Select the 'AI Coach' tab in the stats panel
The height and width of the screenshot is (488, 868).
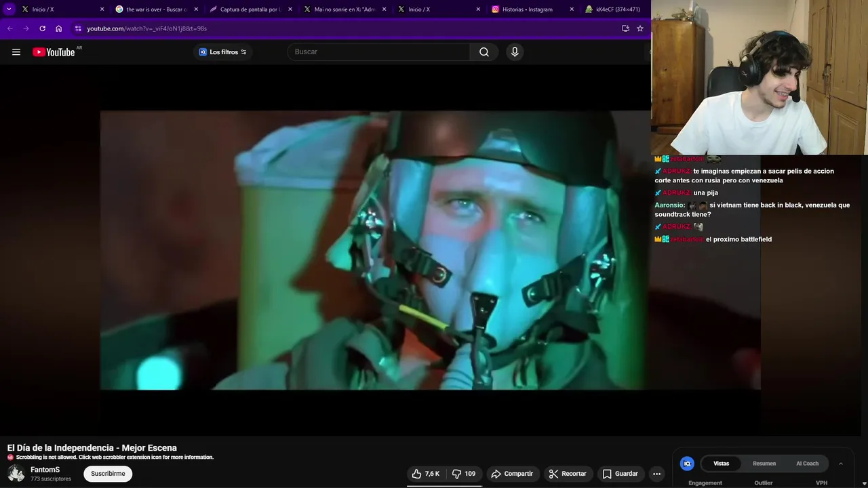click(807, 464)
